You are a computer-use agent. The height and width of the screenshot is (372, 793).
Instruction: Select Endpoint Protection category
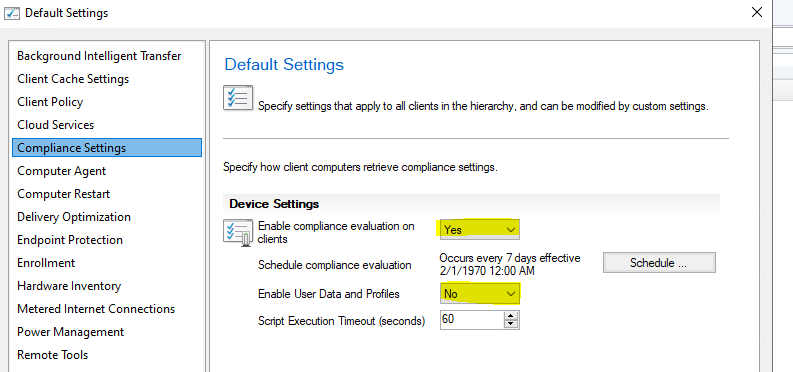coord(70,240)
